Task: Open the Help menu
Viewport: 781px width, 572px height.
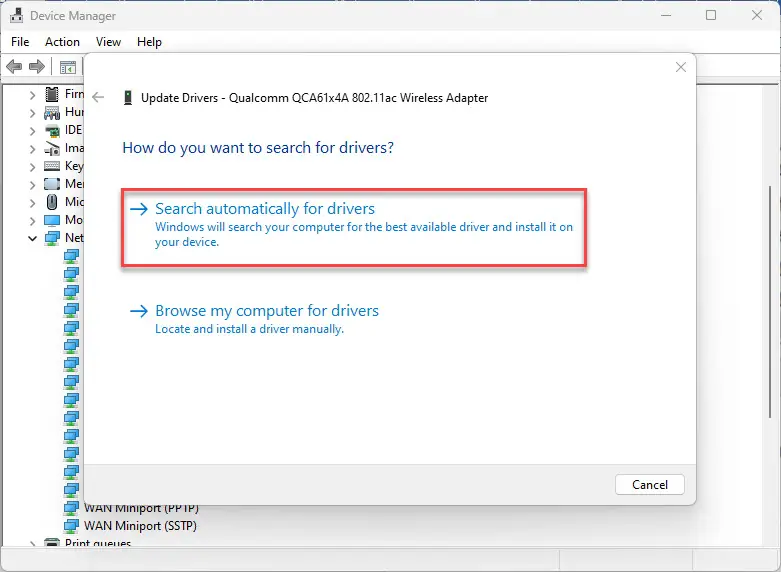Action: coord(149,42)
